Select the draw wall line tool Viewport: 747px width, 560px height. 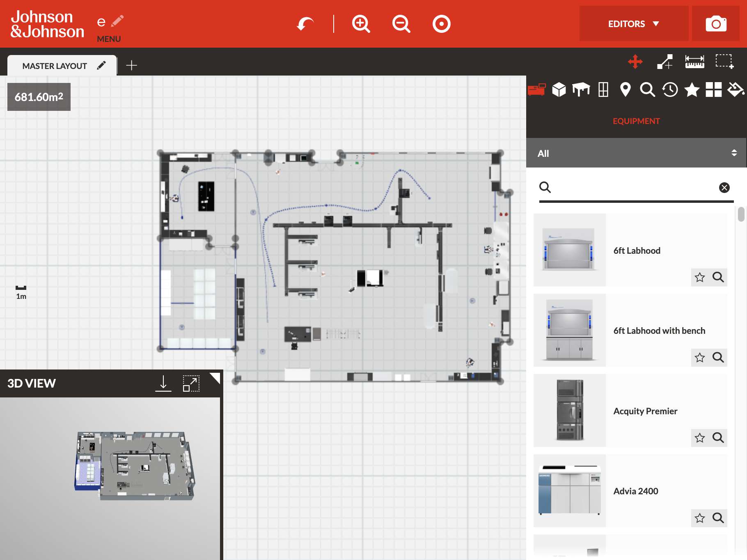pos(665,62)
